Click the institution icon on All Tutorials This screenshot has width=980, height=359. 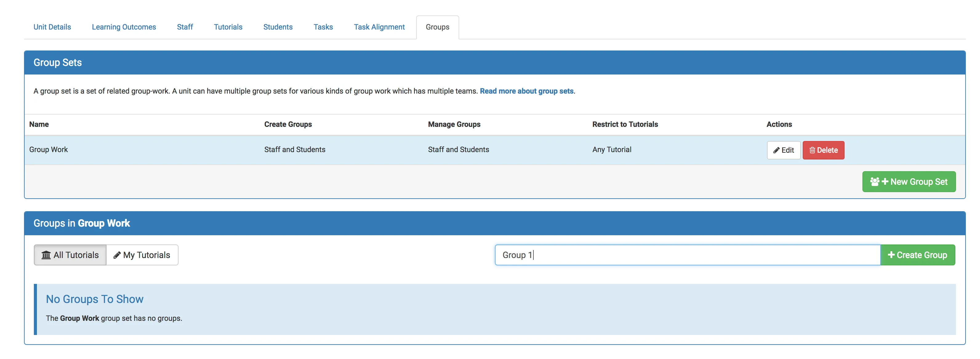point(46,255)
